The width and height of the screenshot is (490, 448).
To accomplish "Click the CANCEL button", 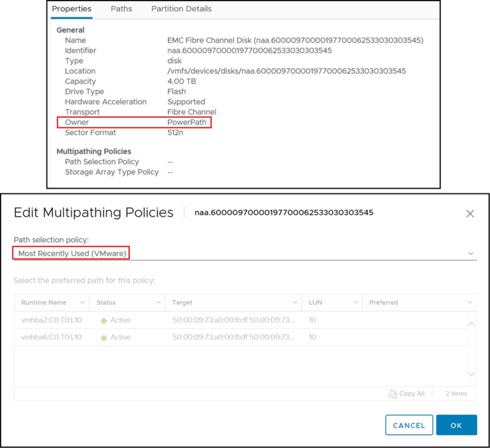I will pos(409,425).
